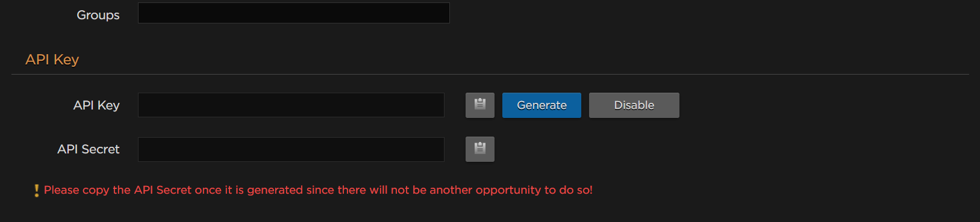This screenshot has height=222, width=980.
Task: Click inside the API Secret text box
Action: (291, 149)
